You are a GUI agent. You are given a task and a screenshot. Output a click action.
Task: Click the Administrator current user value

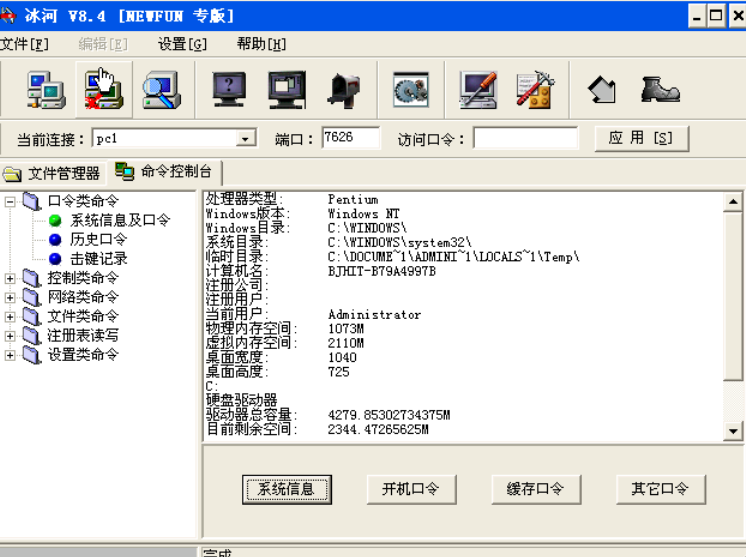[x=374, y=314]
